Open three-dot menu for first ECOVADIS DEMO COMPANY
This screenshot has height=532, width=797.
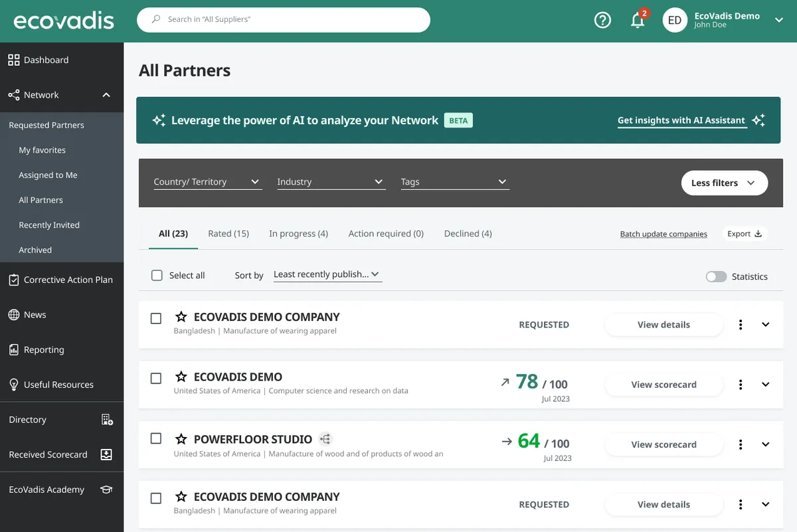click(x=741, y=325)
